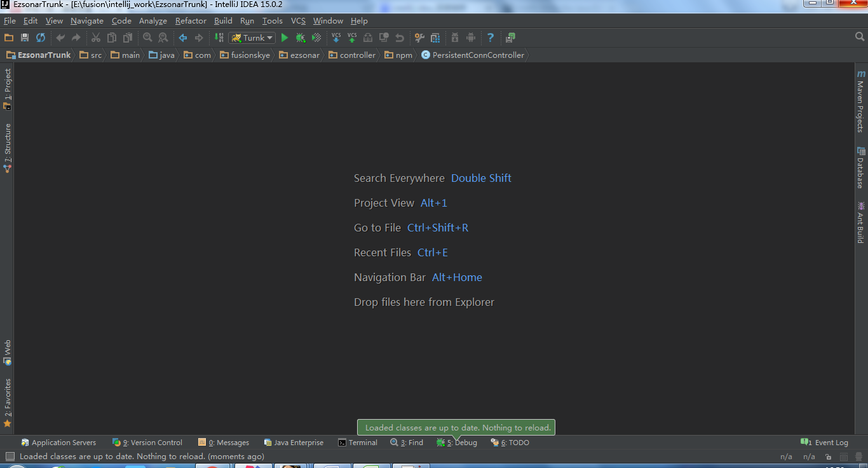Paste using the clipboard toolbar icon
The image size is (868, 468).
pyautogui.click(x=128, y=38)
